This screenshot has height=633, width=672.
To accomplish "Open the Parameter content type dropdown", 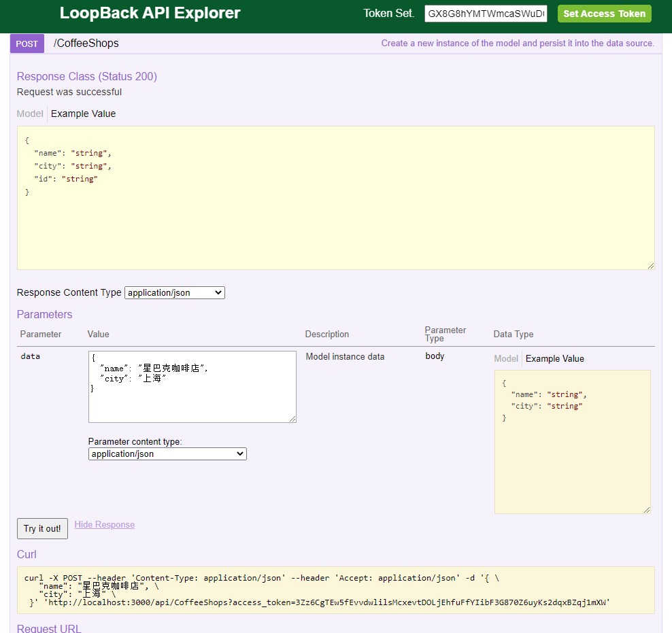I will pos(167,454).
